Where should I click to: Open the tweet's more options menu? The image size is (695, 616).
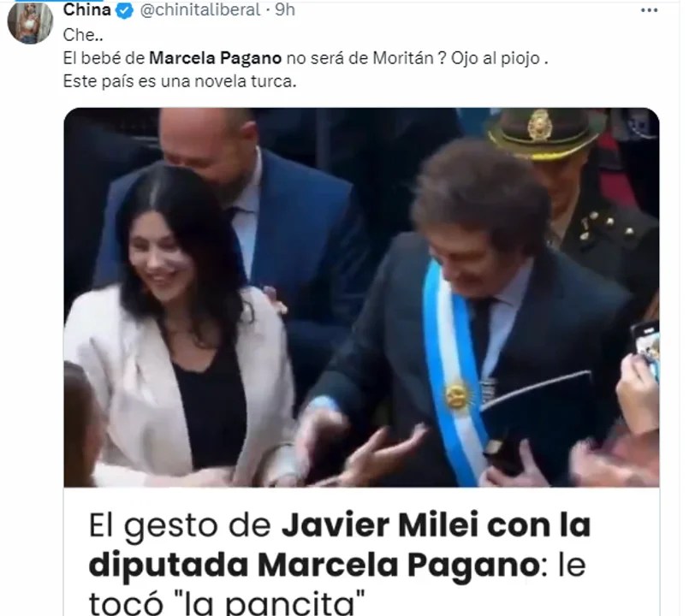(649, 10)
